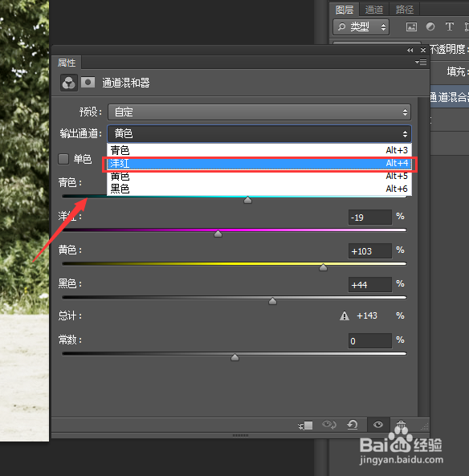
Task: Choose 黑色 from the channel list
Action: click(x=259, y=189)
